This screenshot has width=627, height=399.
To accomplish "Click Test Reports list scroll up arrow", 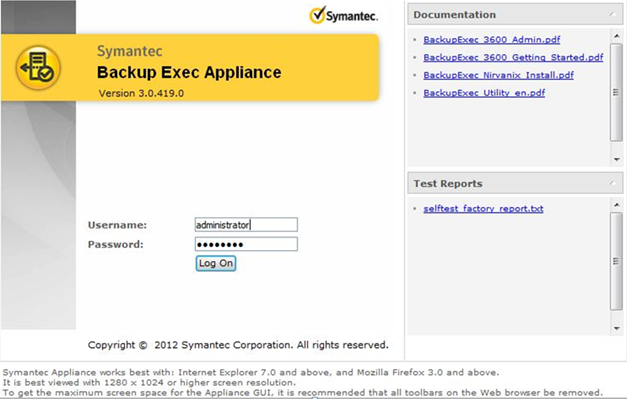I will (x=616, y=205).
